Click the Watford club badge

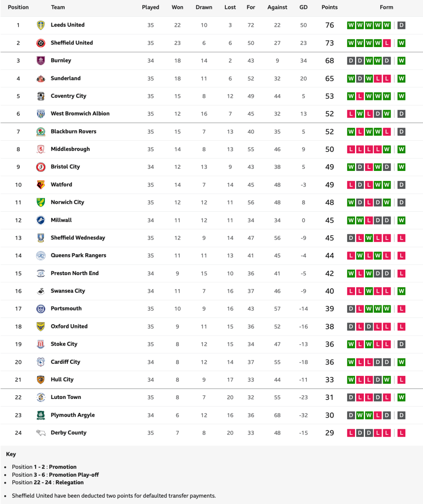pos(41,185)
